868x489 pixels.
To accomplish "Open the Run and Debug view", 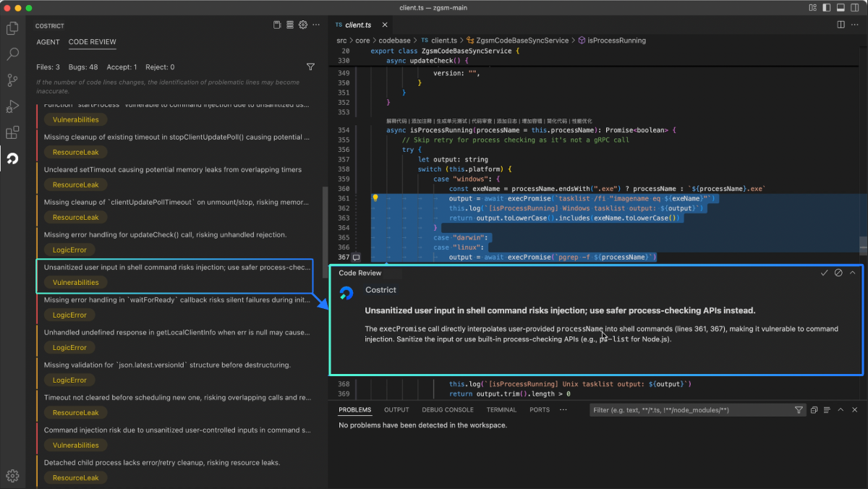I will click(12, 106).
